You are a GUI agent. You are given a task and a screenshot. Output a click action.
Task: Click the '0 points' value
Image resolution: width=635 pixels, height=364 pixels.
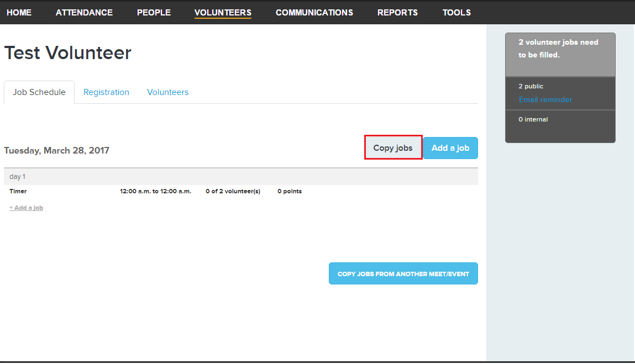point(290,191)
